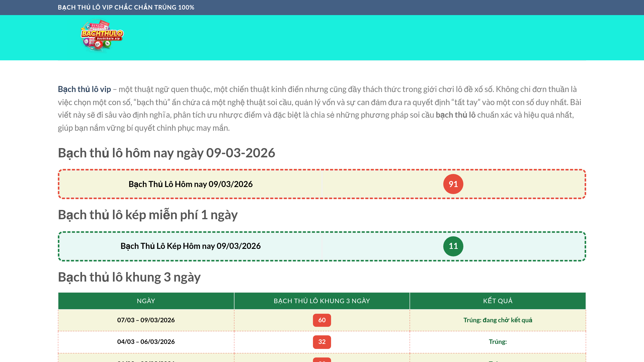Click heading 'Bạch thủ lô hôm nay ngày 09-03-2026'
The width and height of the screenshot is (644, 362).
[x=167, y=153]
